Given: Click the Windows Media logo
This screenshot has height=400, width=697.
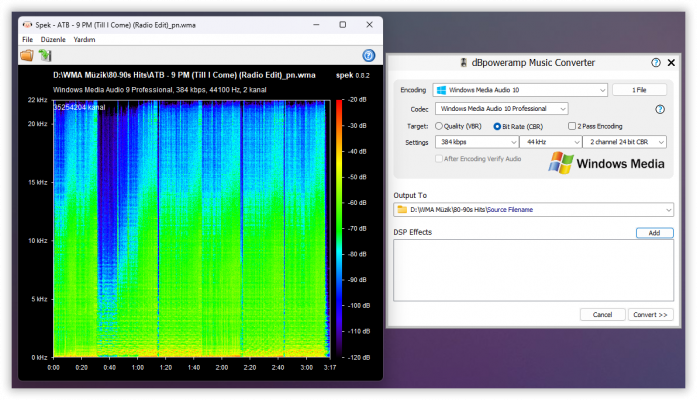Looking at the screenshot, I should pos(607,163).
